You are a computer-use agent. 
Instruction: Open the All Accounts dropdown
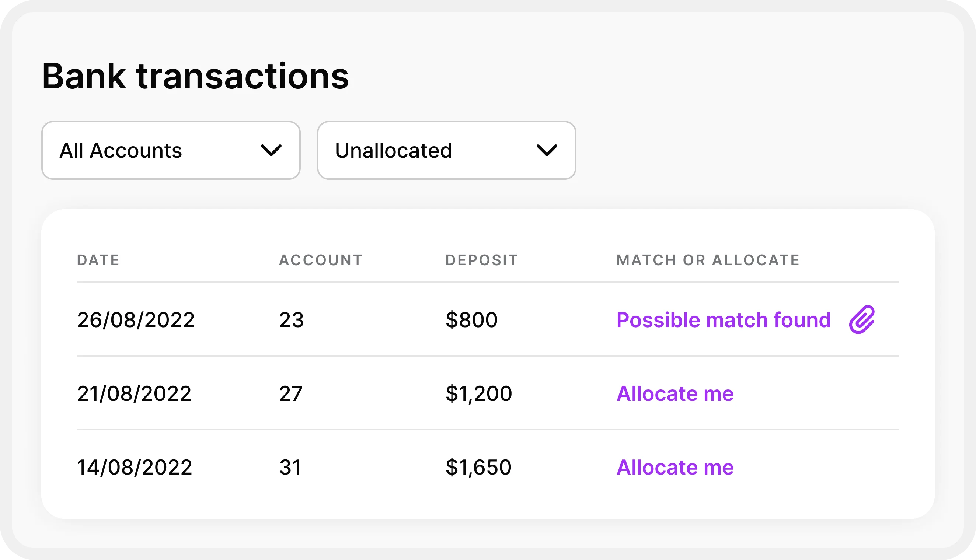[x=170, y=150]
